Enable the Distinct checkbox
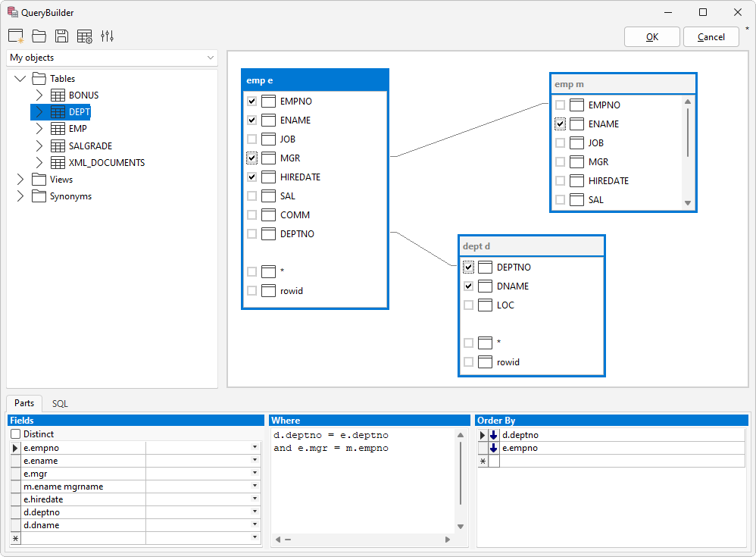This screenshot has width=756, height=557. [x=16, y=434]
